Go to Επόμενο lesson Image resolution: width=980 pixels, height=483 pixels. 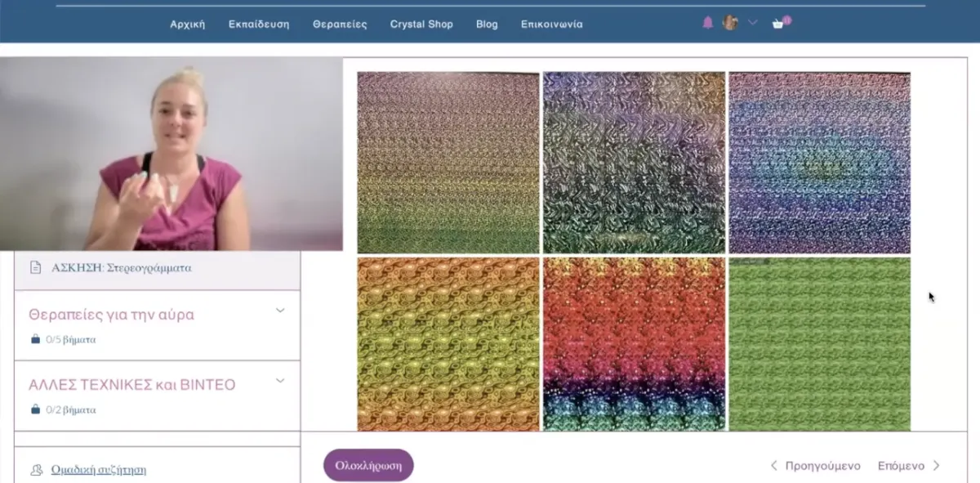point(909,466)
